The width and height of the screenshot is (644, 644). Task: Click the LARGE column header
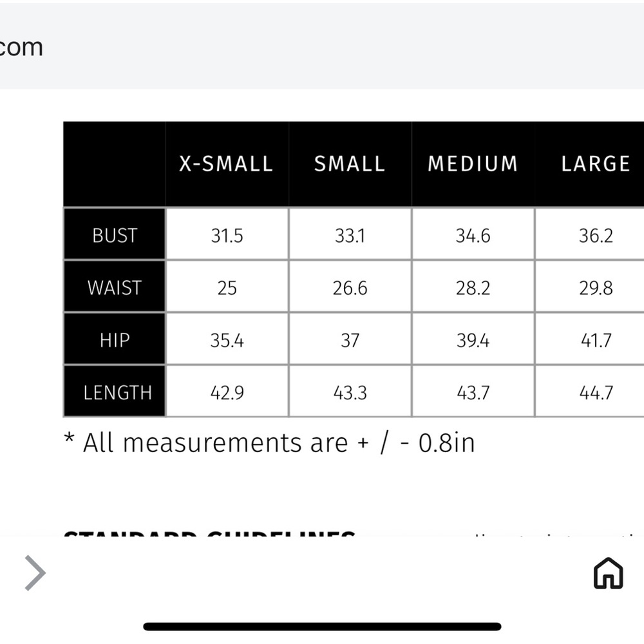click(x=595, y=164)
